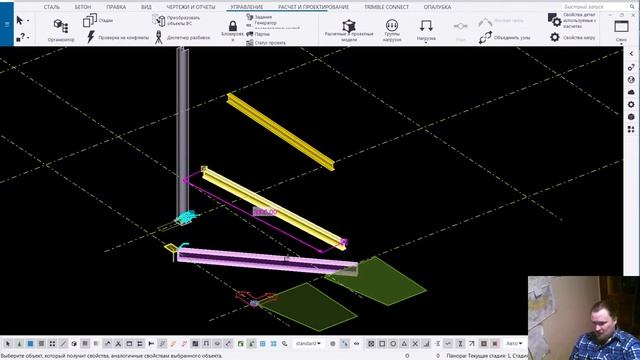Open gear icon in right side pane
640x360 pixels.
click(631, 104)
